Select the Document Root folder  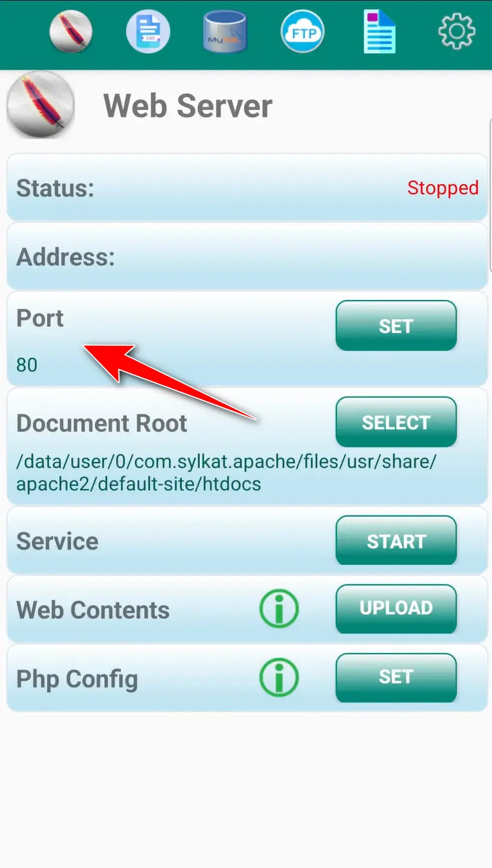[x=396, y=422]
